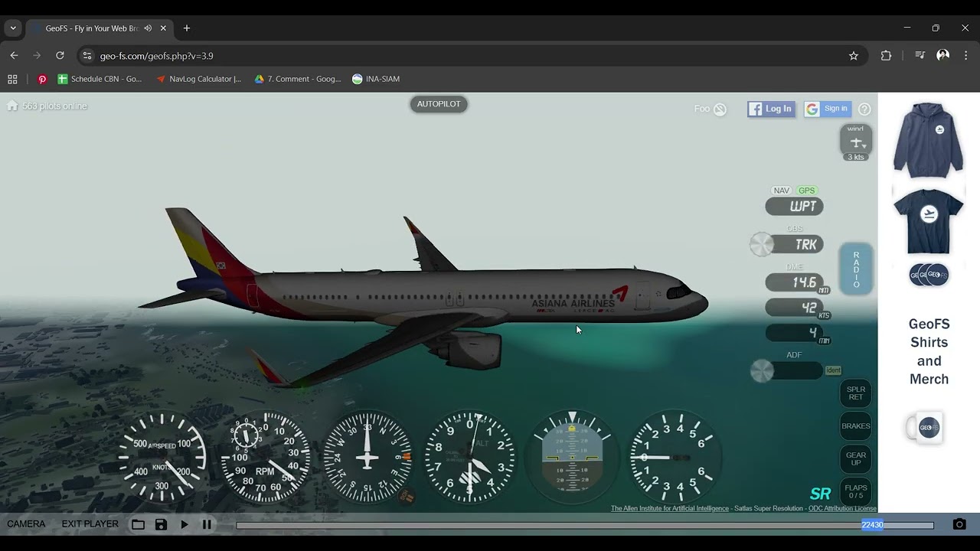
Task: Open the tab search dropdown arrow
Action: [12, 28]
